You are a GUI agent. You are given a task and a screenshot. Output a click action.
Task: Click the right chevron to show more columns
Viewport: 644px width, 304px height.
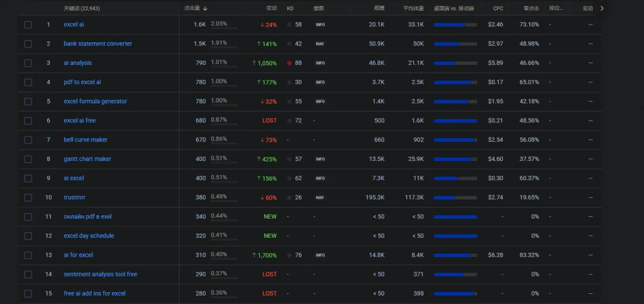(602, 8)
